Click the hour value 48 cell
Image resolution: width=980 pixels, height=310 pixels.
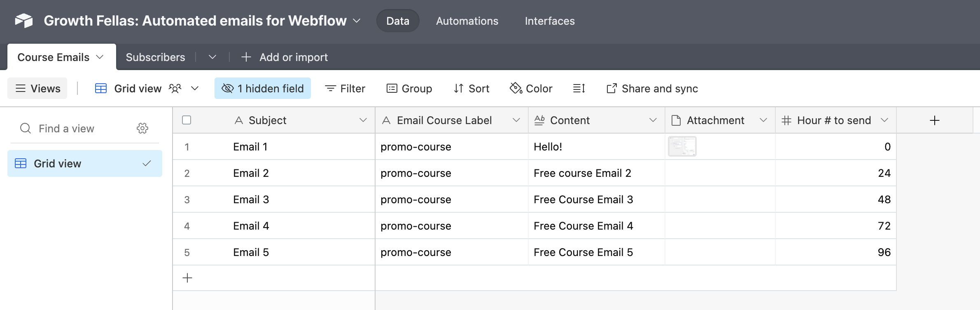point(836,200)
